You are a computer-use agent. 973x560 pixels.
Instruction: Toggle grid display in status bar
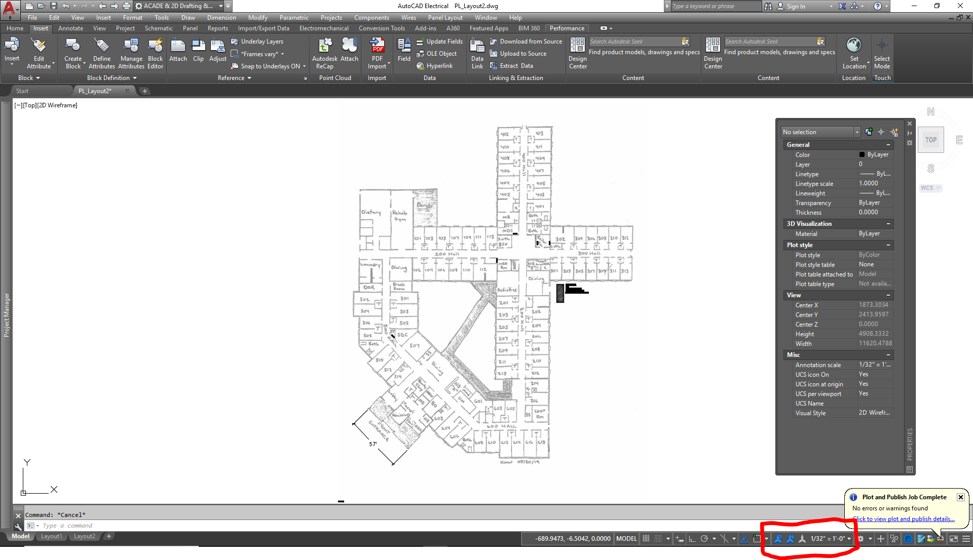click(x=646, y=539)
